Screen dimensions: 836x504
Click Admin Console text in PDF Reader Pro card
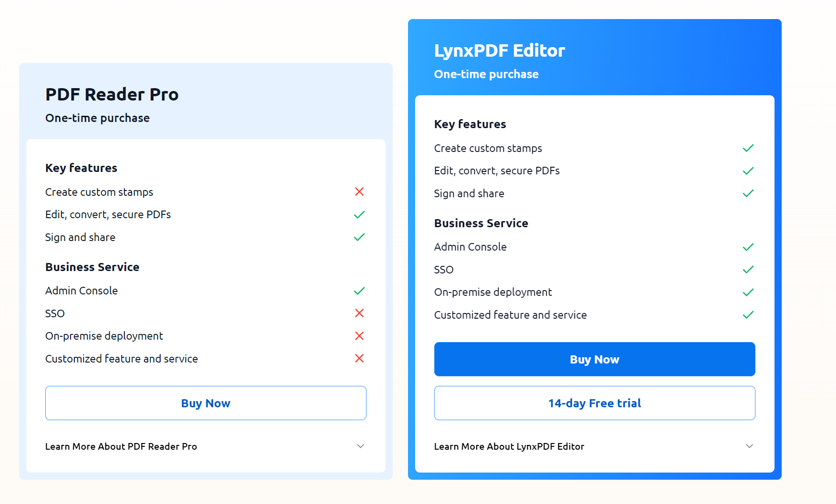coord(82,291)
